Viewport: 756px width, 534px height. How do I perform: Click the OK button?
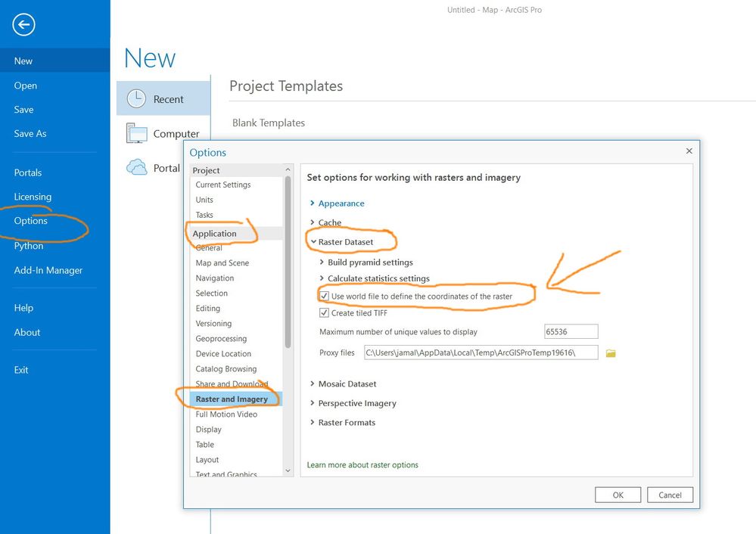[618, 495]
